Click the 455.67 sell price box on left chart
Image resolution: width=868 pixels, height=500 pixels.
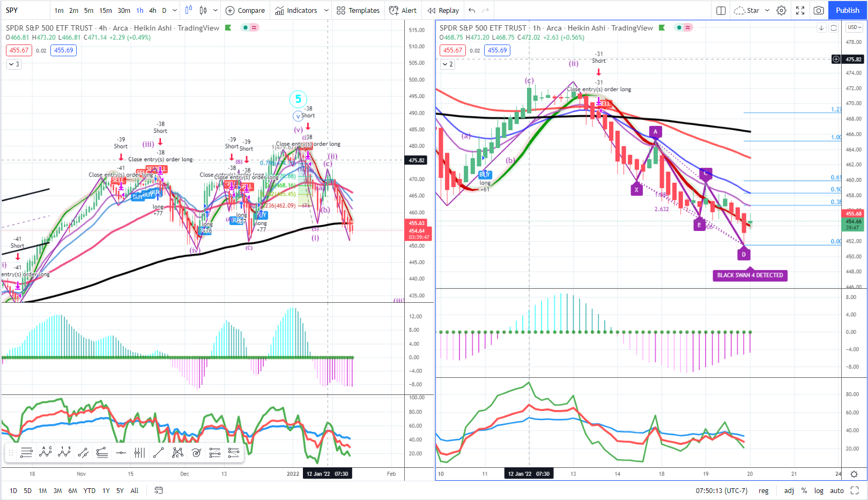coord(19,50)
